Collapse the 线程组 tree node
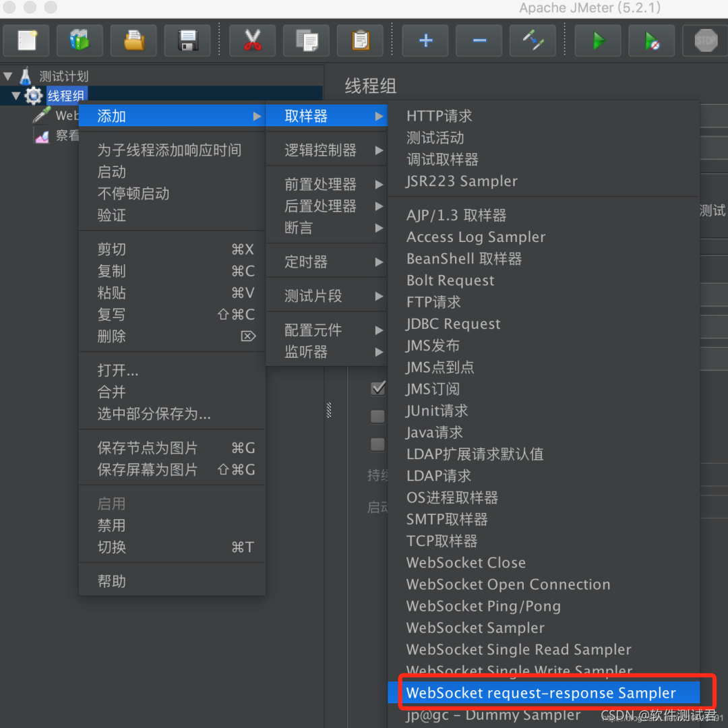The image size is (728, 728). 16,96
